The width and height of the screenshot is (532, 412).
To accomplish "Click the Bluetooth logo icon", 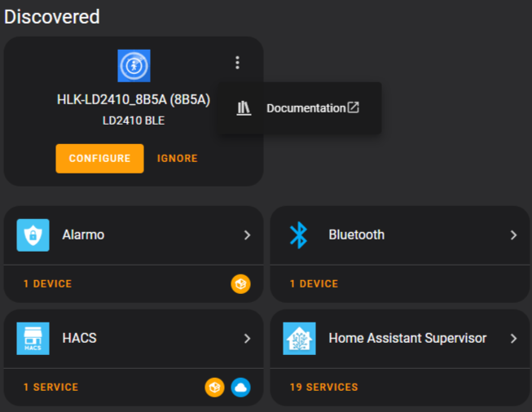I will [x=298, y=235].
